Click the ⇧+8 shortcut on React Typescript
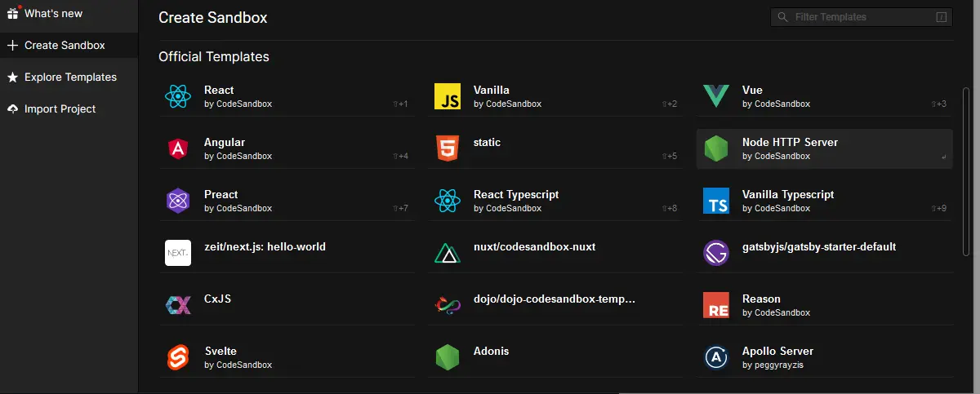980x394 pixels. point(670,209)
